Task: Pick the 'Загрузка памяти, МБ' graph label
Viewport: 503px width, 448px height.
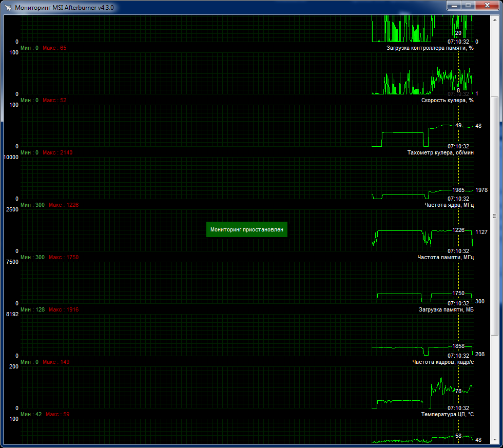Action: coord(447,309)
